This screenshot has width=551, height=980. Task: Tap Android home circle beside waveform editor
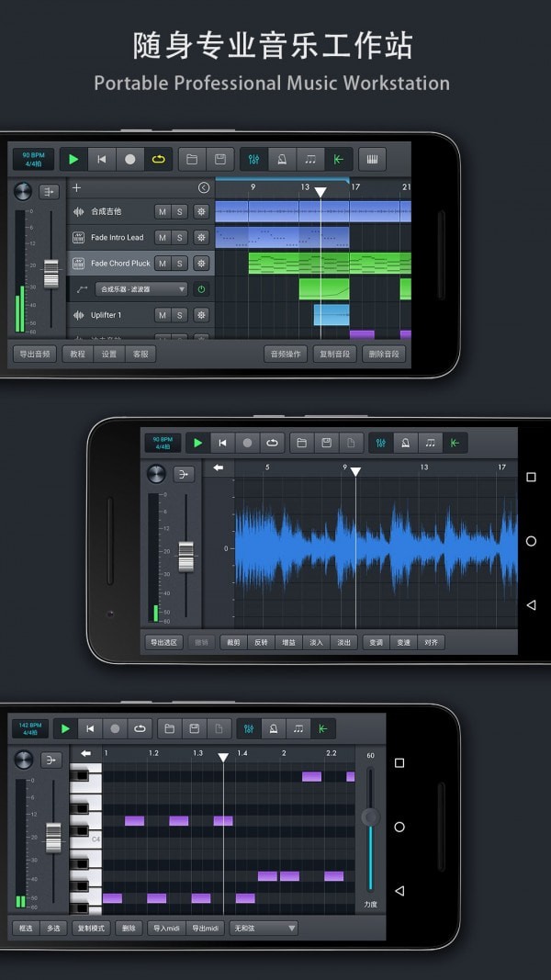point(531,541)
